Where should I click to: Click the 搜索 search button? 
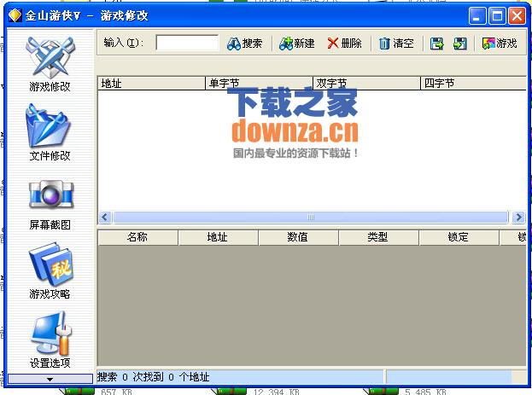[244, 44]
